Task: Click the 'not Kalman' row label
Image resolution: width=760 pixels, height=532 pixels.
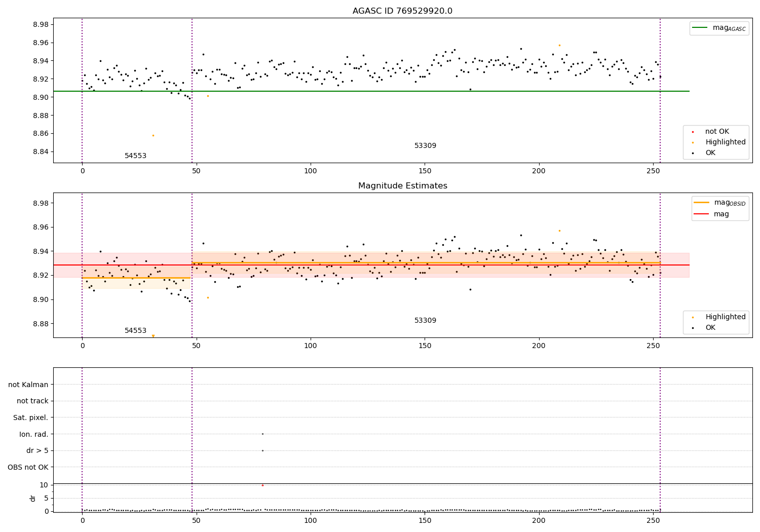Action: 28,385
